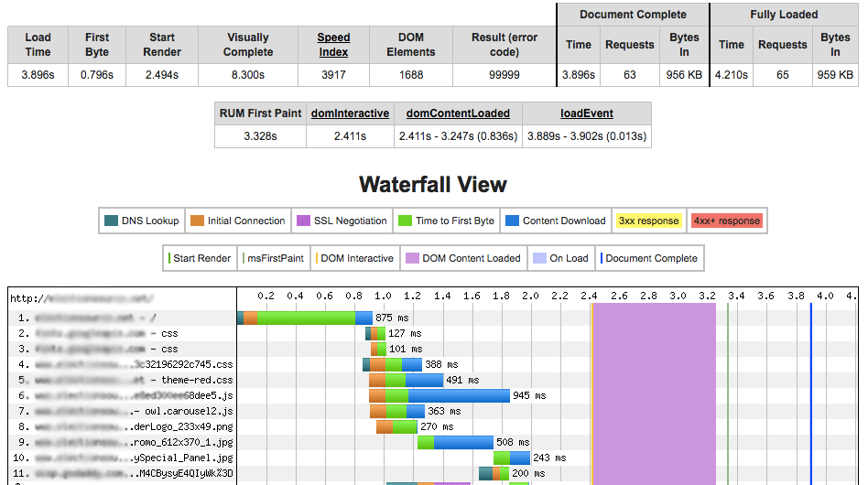Click the Initial Connection orange swatch
868x485 pixels.
pyautogui.click(x=197, y=221)
